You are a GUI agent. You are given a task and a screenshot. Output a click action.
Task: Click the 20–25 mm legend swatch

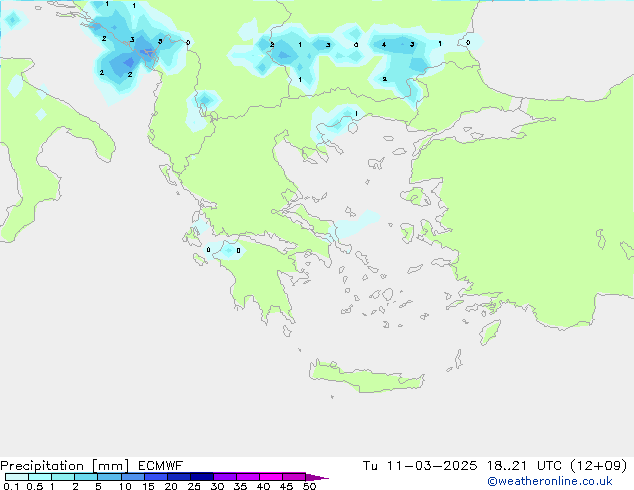pyautogui.click(x=178, y=477)
